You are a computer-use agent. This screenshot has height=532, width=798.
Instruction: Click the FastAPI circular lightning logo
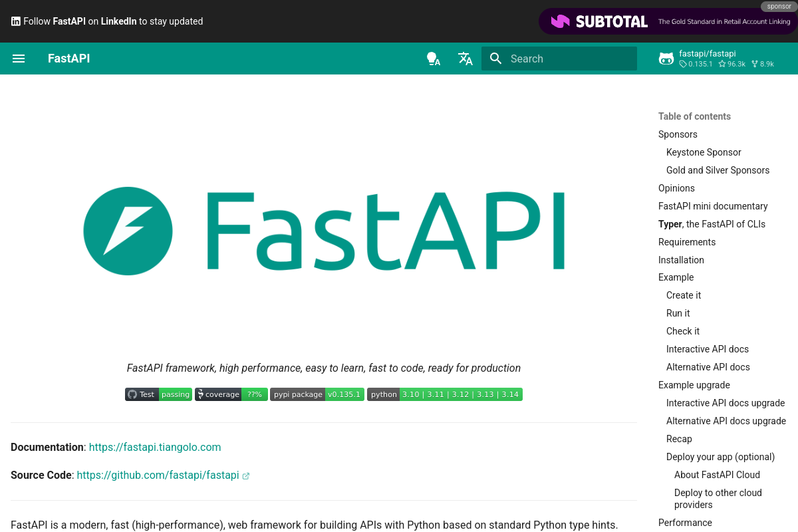point(128,231)
